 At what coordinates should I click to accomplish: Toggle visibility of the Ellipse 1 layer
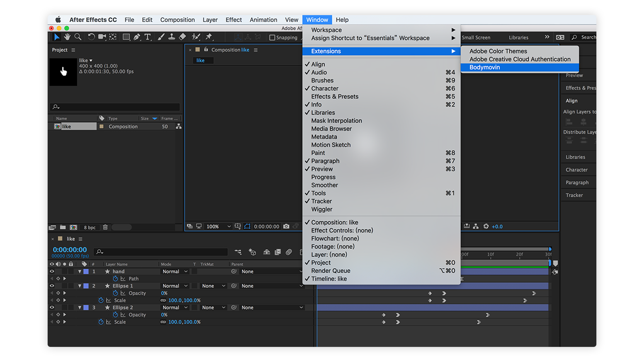tap(52, 286)
